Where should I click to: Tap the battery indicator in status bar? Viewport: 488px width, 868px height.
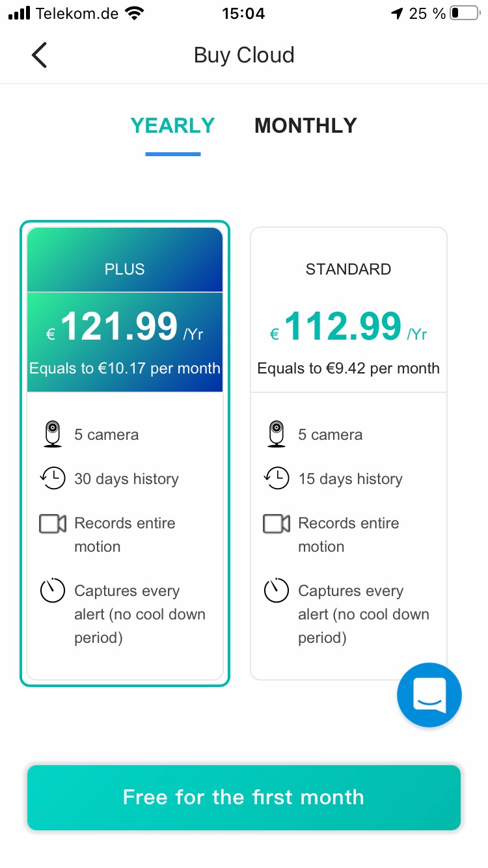pos(463,13)
